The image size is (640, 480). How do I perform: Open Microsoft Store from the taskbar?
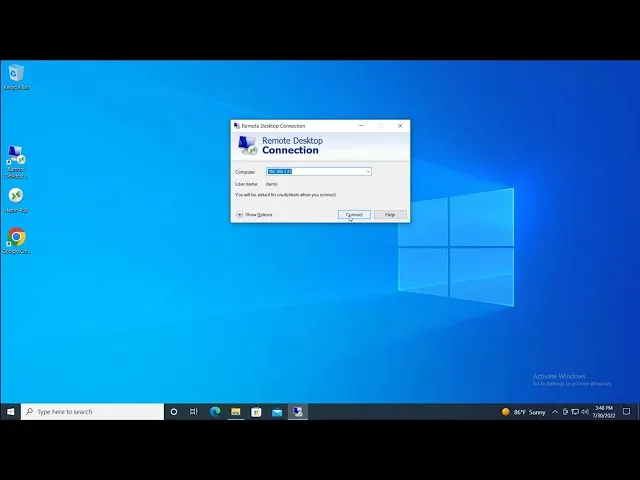256,411
